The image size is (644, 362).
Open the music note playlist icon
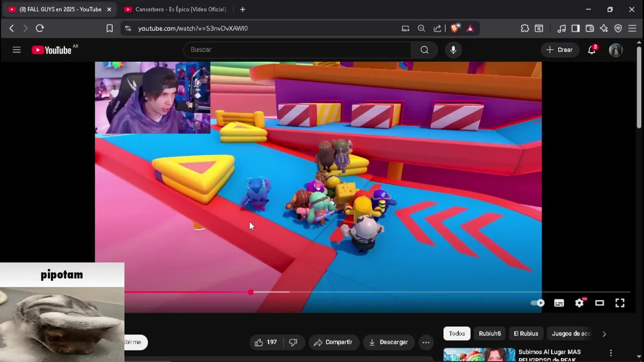(x=562, y=28)
